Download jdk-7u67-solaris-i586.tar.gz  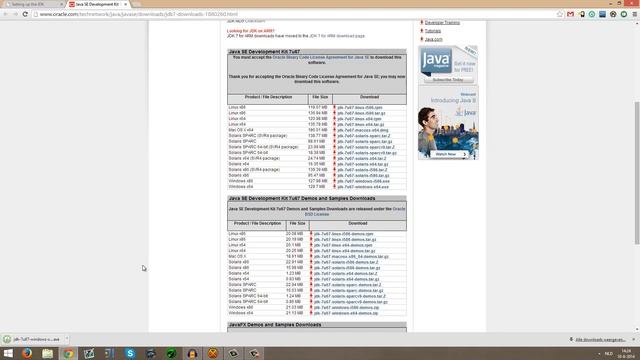tap(363, 176)
